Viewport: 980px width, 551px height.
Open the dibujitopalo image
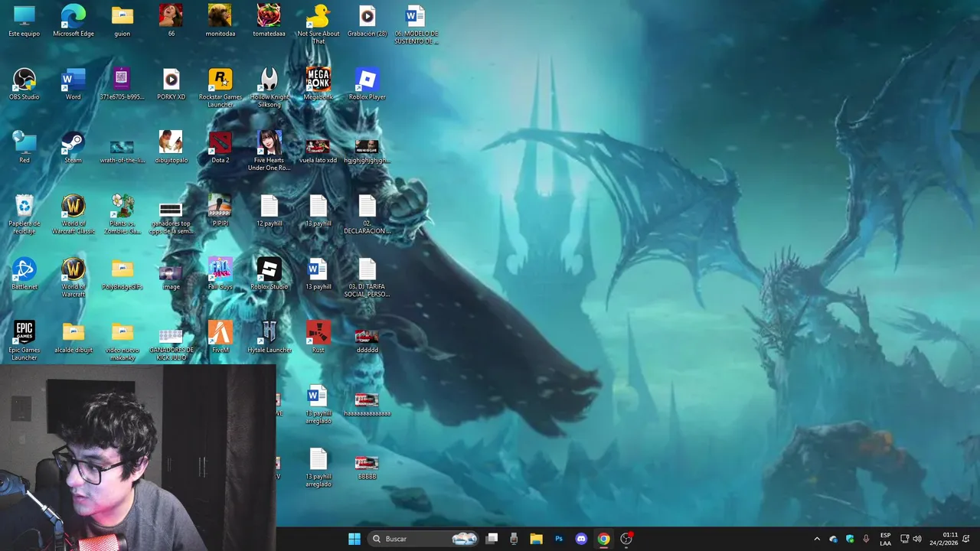(x=171, y=148)
